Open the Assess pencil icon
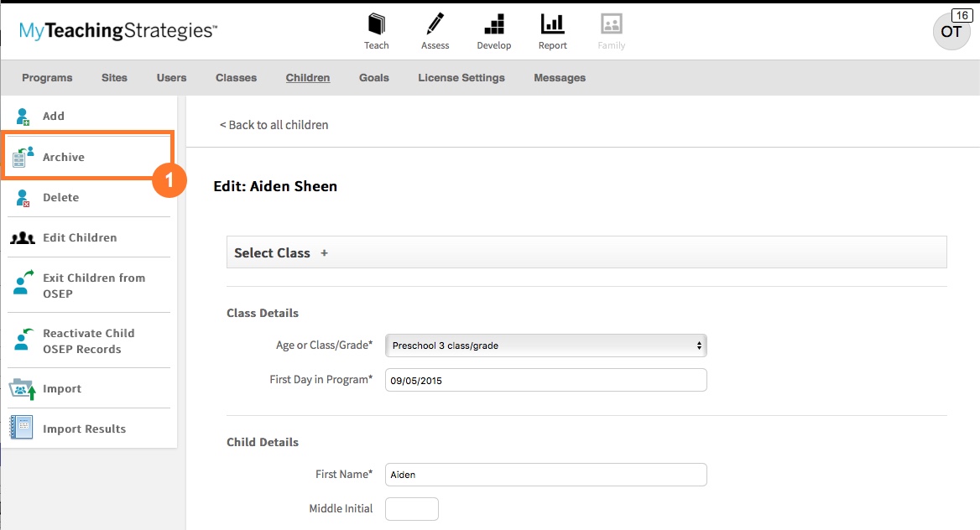This screenshot has height=530, width=980. click(x=435, y=23)
